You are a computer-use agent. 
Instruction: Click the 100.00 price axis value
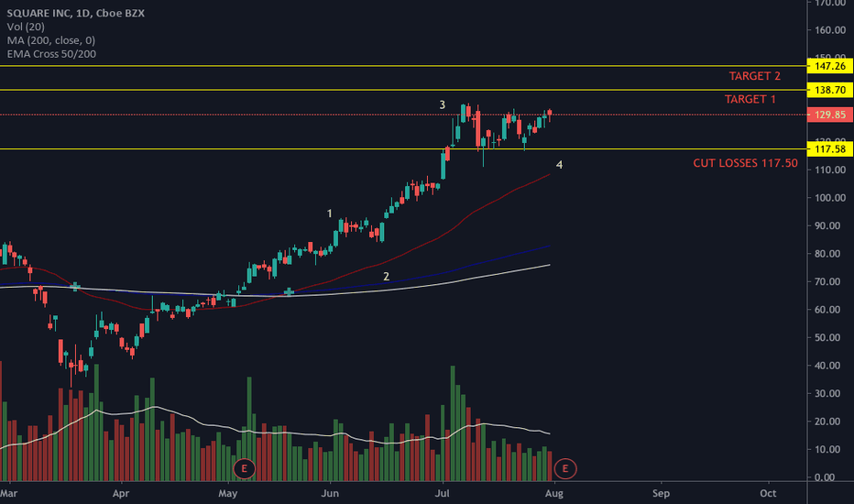(x=830, y=198)
